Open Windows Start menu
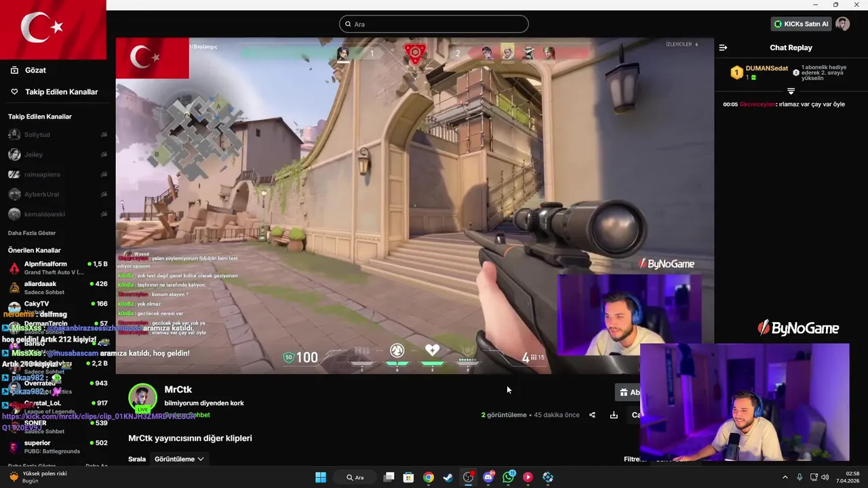The height and width of the screenshot is (488, 868). pos(321,477)
